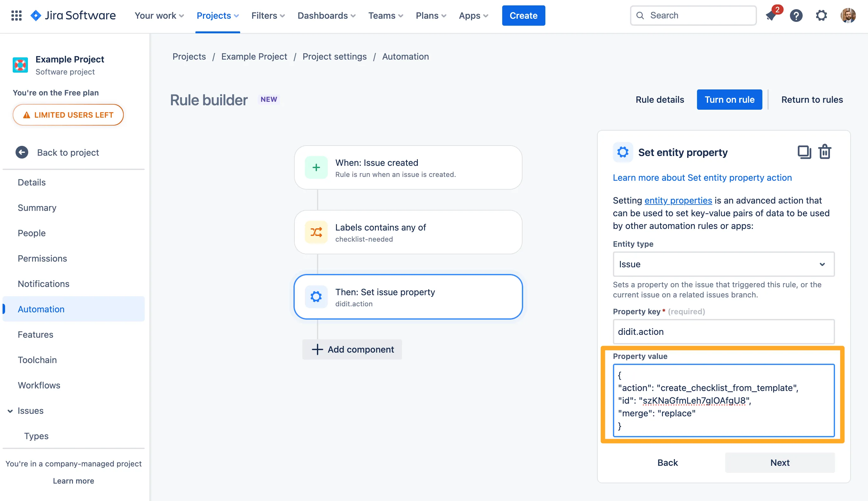Open Permissions settings in sidebar
This screenshot has height=501, width=868.
[42, 258]
